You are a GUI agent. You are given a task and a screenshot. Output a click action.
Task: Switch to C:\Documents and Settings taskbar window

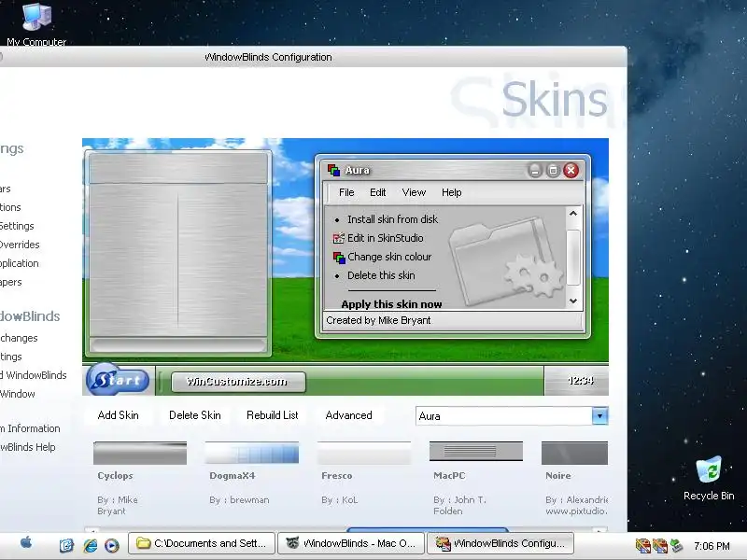click(x=202, y=543)
